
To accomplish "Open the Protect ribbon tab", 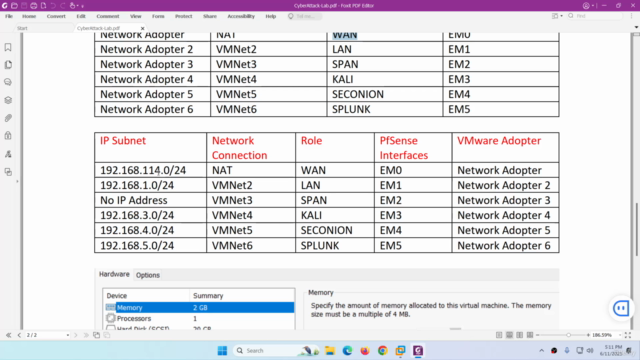I will tap(183, 16).
